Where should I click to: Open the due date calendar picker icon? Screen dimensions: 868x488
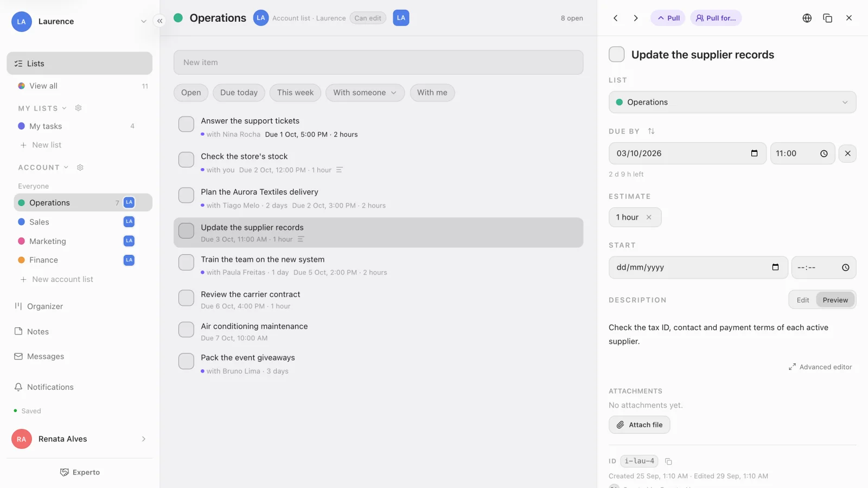(x=754, y=153)
